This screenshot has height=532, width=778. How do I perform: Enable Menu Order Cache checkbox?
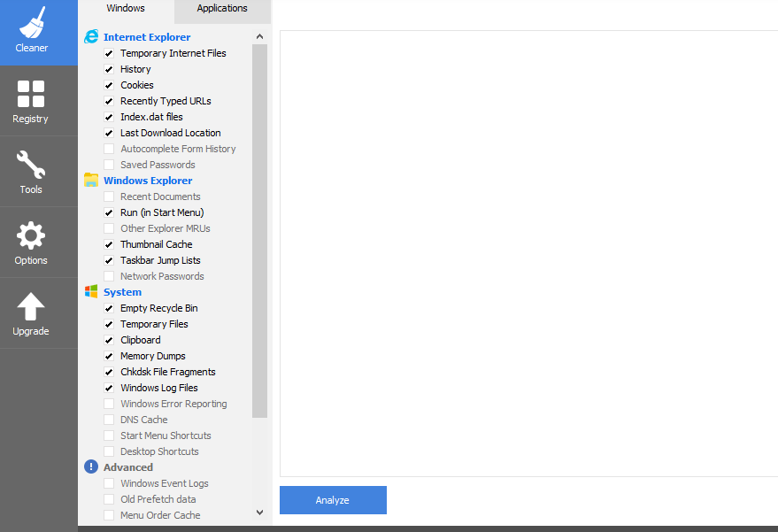tap(109, 515)
